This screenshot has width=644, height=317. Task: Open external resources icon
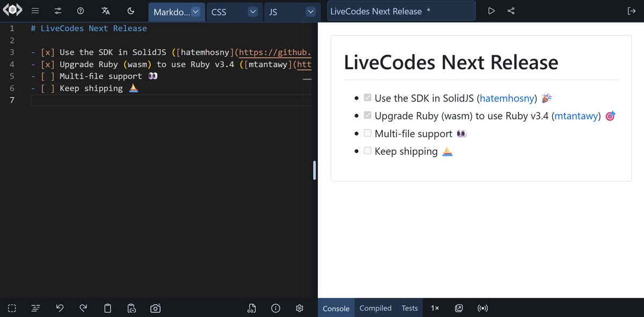tap(252, 308)
